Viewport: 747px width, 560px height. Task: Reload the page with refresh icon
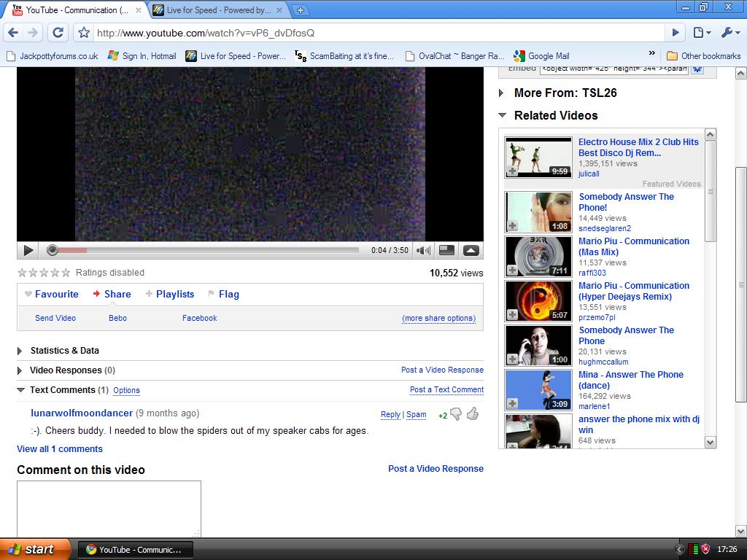58,33
